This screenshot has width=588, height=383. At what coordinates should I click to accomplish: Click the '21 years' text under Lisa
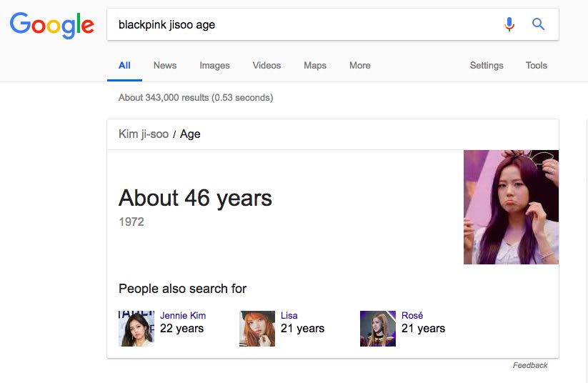pyautogui.click(x=303, y=329)
